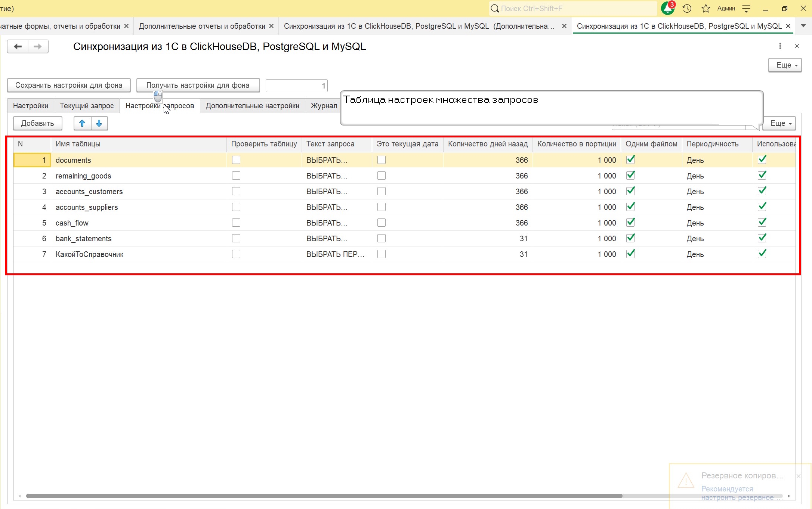The image size is (812, 509).
Task: Select the documents table name cell
Action: click(139, 160)
